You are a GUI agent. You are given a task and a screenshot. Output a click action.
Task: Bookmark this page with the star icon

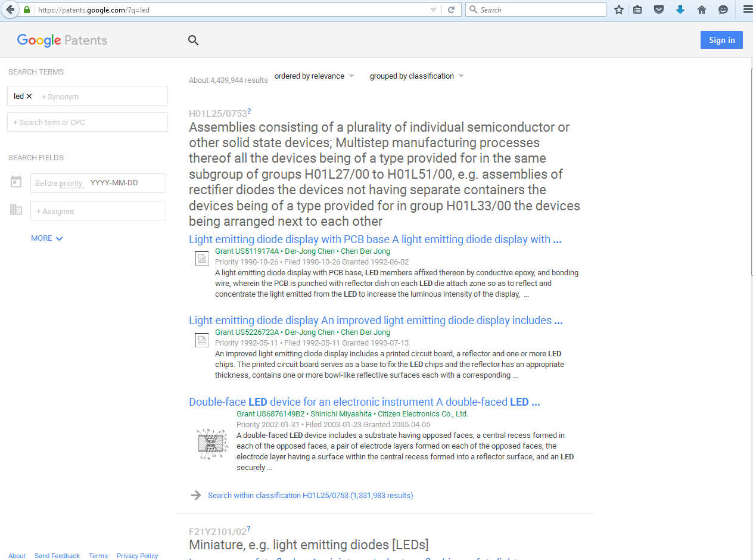[619, 10]
